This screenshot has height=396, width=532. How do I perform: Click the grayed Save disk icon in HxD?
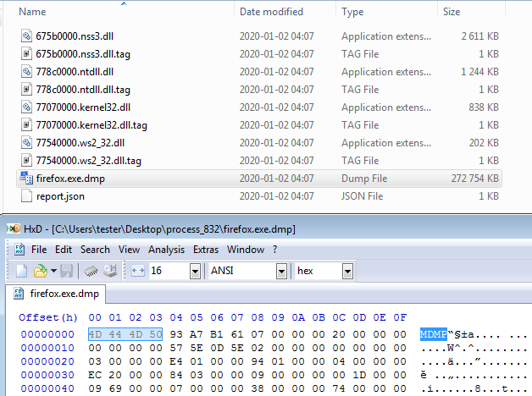[x=66, y=271]
